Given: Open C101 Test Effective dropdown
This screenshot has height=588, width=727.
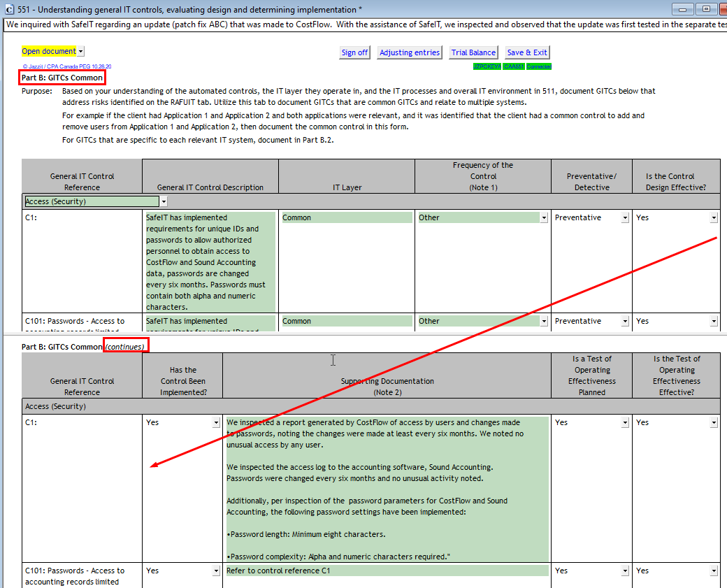Looking at the screenshot, I should [x=714, y=571].
